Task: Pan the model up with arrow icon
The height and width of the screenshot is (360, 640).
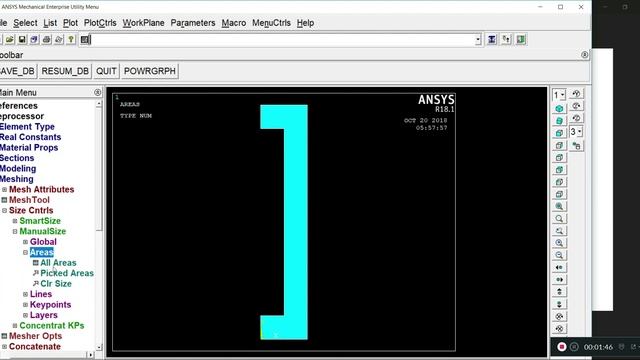Action: click(x=559, y=292)
